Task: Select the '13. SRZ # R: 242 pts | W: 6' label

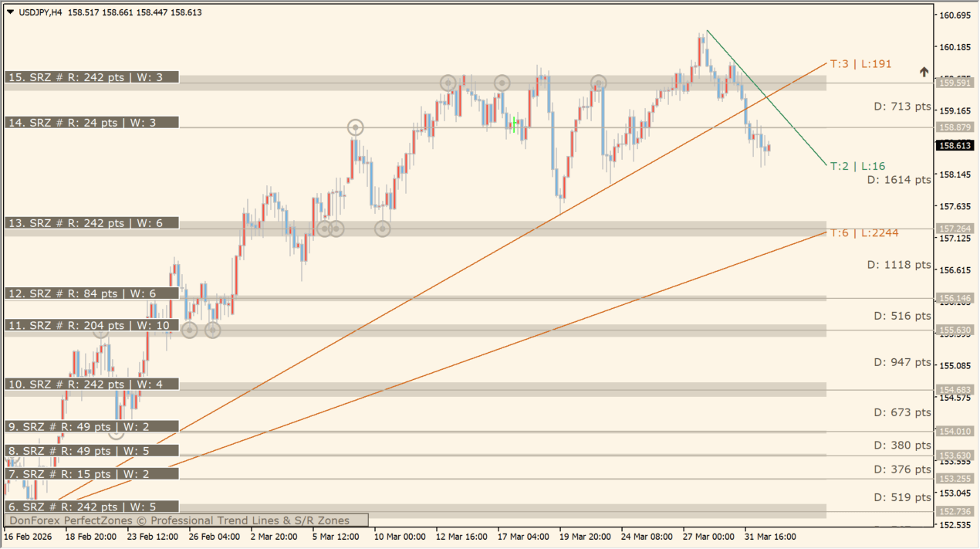Action: click(92, 223)
